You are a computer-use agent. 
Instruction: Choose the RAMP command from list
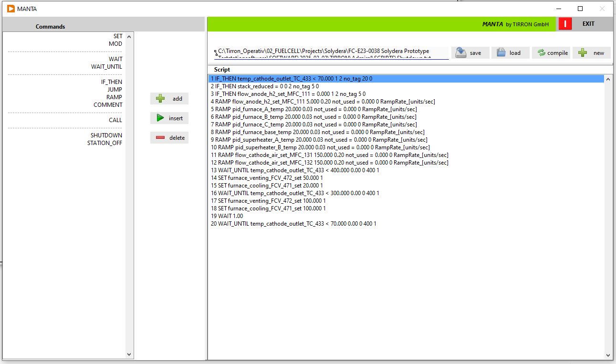click(114, 97)
